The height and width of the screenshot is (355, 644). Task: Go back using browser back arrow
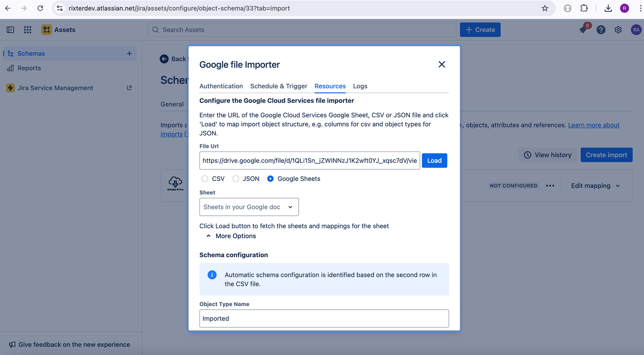coord(8,8)
